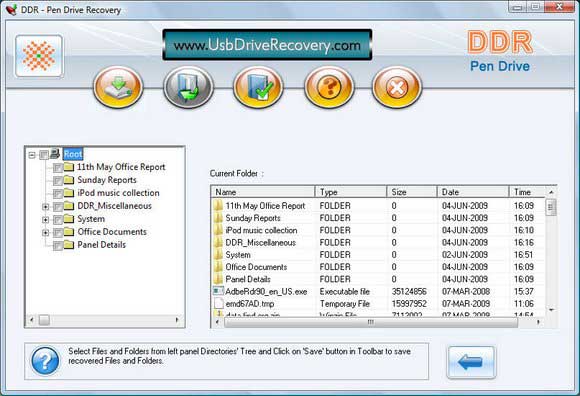
Task: Open the www.UsbDriveRecovery.com banner link
Action: click(267, 45)
